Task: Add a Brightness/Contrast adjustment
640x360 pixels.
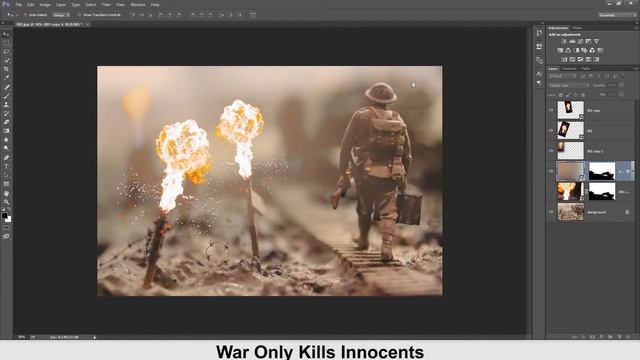Action: tap(564, 42)
